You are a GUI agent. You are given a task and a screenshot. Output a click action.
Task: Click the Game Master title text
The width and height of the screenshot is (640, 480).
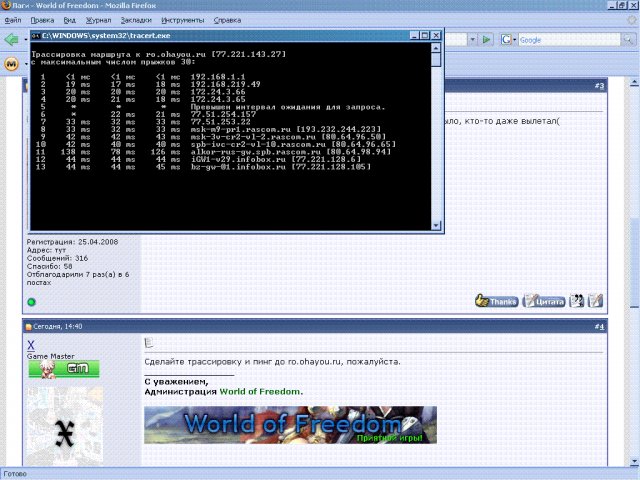(51, 356)
